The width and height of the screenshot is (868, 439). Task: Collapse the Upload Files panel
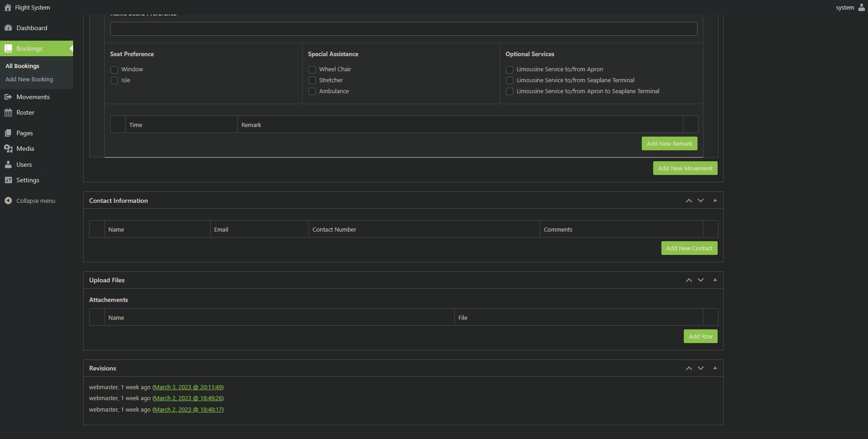click(x=715, y=280)
